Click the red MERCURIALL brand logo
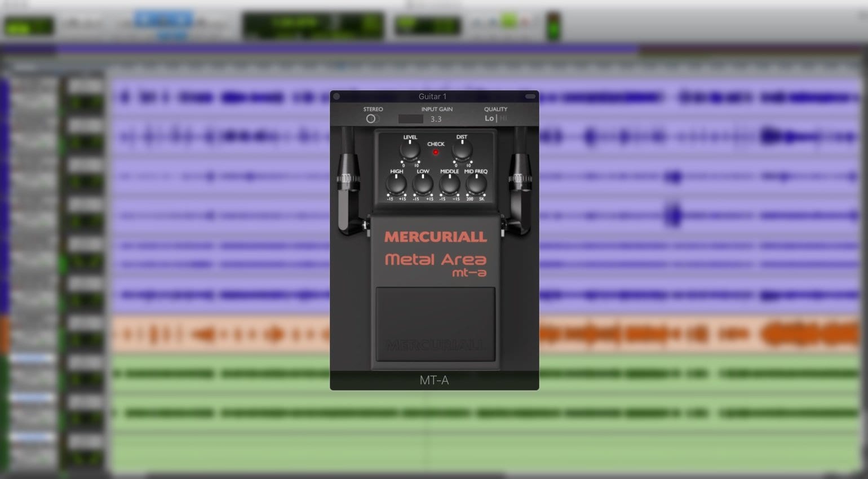 (x=435, y=237)
